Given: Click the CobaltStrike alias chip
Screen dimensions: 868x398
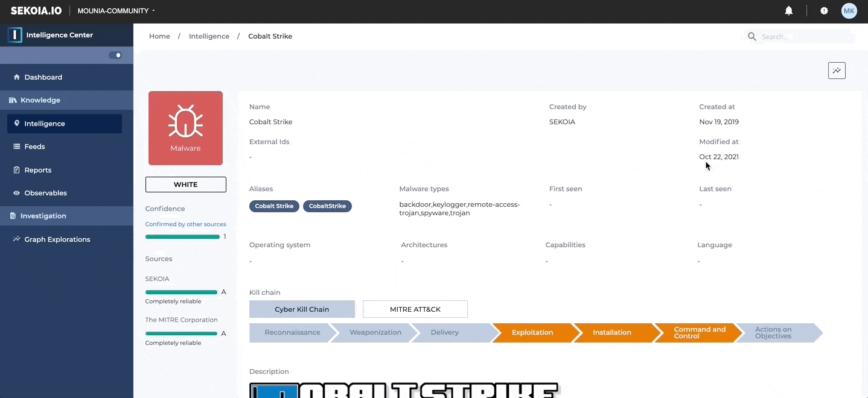Looking at the screenshot, I should tap(327, 206).
